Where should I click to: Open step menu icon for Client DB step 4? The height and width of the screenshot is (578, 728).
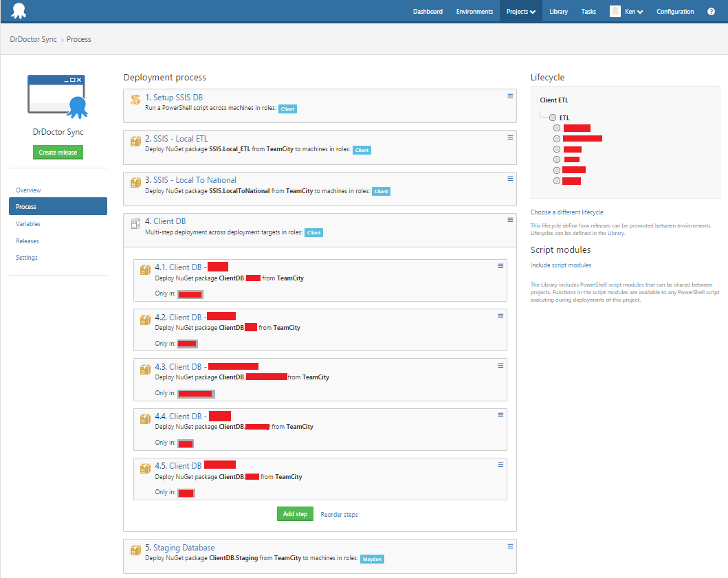510,220
